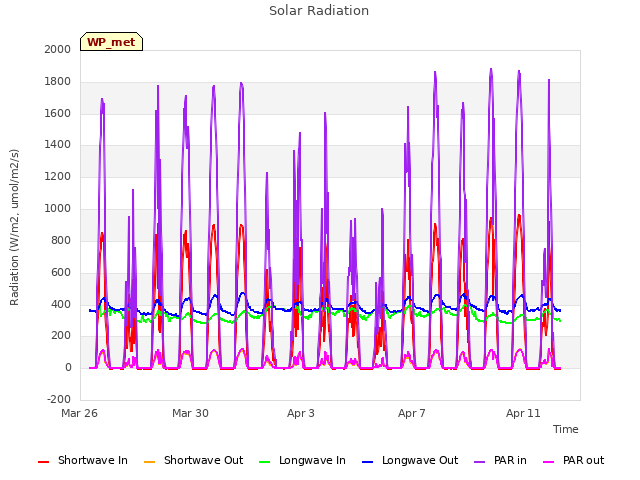
Task: Click the 1600 y-axis tick label
Action: click(58, 113)
